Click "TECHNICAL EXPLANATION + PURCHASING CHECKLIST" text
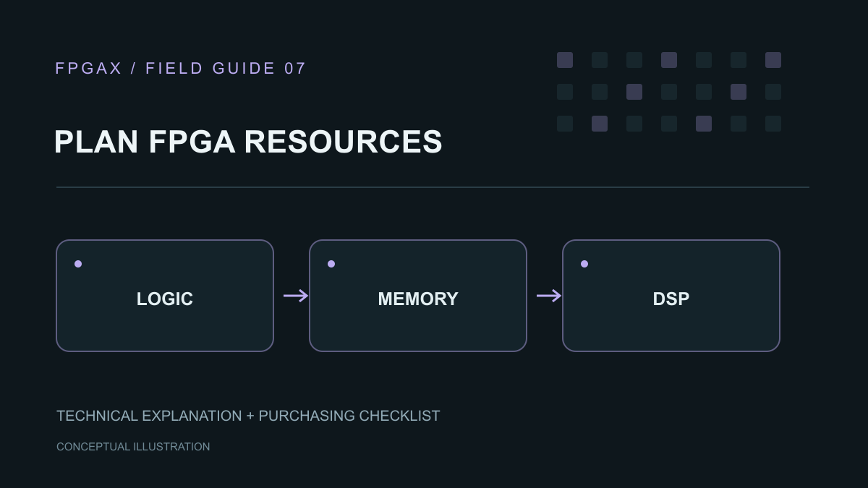868x488 pixels. click(x=248, y=416)
